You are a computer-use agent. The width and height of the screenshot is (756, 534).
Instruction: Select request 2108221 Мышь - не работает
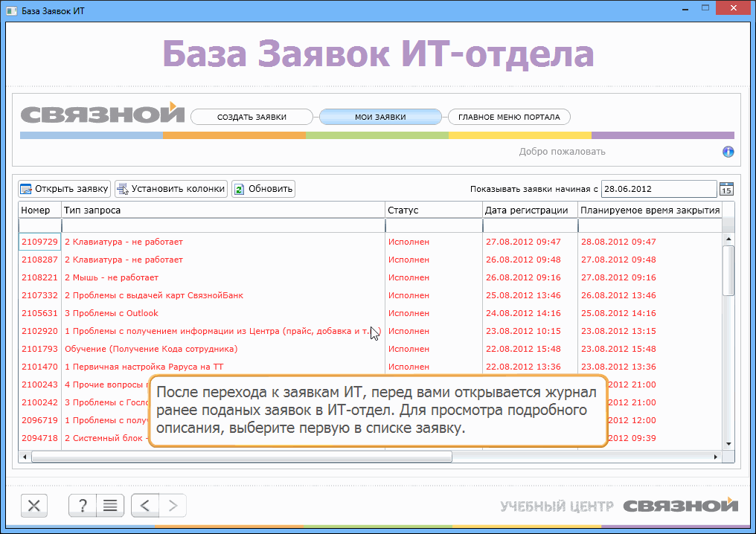click(371, 277)
